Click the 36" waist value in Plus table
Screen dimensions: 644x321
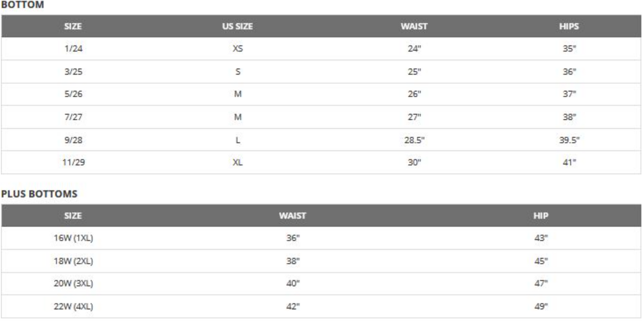click(x=293, y=238)
